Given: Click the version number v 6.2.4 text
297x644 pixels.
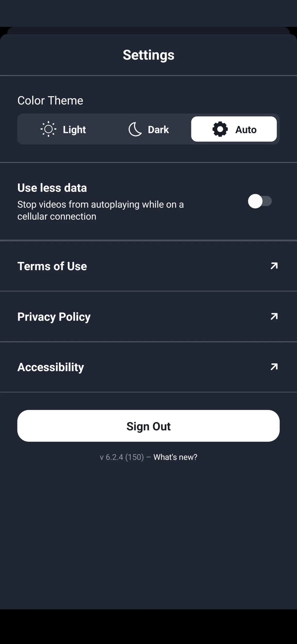Looking at the screenshot, I should (x=122, y=457).
